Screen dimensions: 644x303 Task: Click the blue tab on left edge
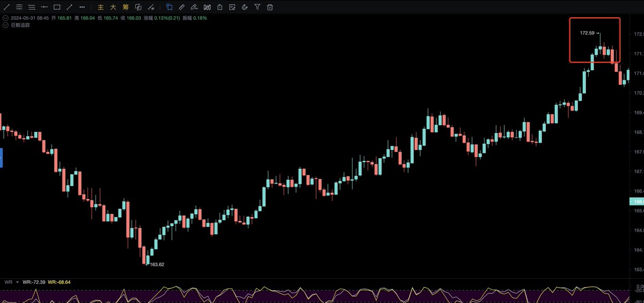[x=1, y=158]
